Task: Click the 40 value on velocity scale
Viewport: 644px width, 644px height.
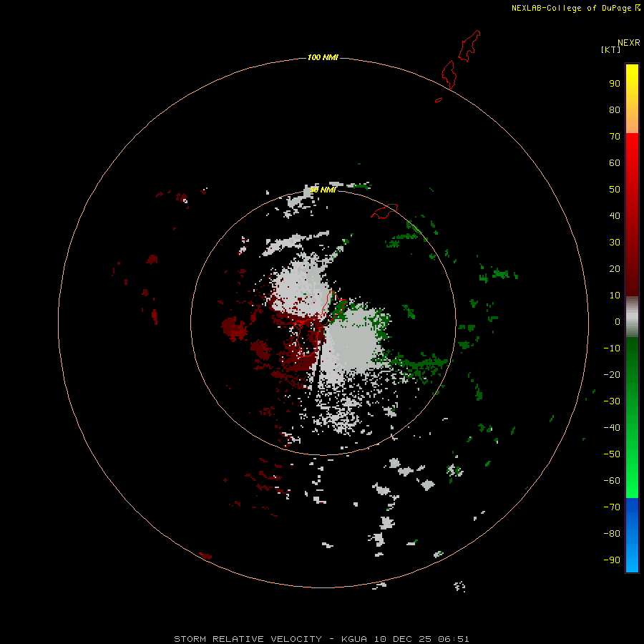Action: coord(615,215)
